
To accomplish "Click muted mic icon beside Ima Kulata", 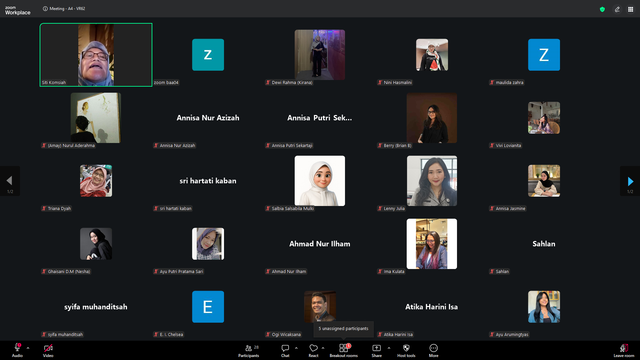I will click(x=380, y=271).
